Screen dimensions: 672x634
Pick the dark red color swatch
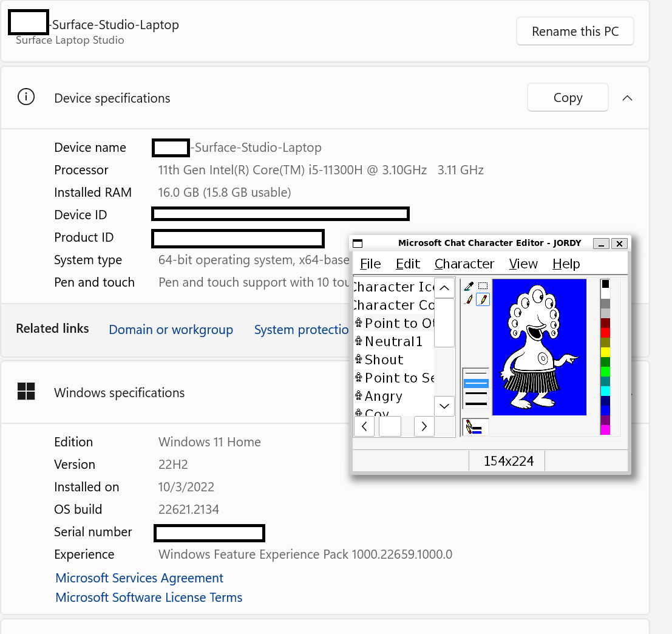point(605,323)
